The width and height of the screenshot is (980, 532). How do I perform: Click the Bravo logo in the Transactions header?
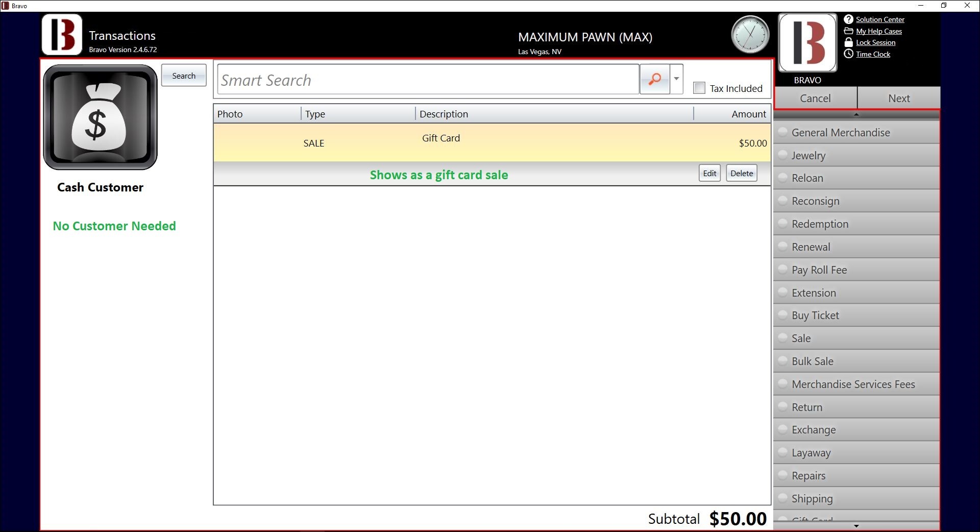62,35
